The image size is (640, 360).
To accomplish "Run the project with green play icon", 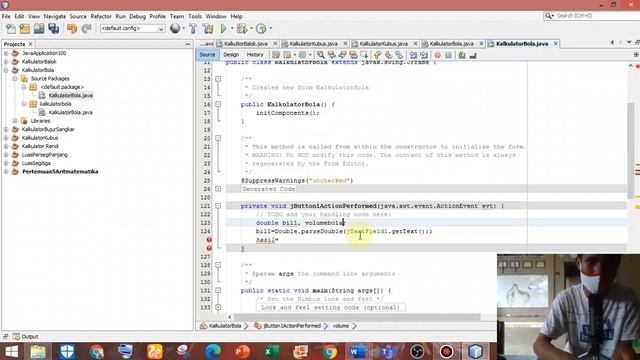I will (x=223, y=29).
